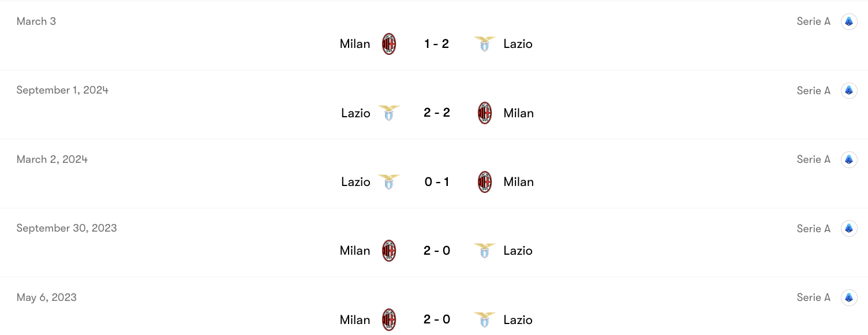Select the March 2, 2024 date label
Viewport: 868px width, 335px height.
pos(52,159)
